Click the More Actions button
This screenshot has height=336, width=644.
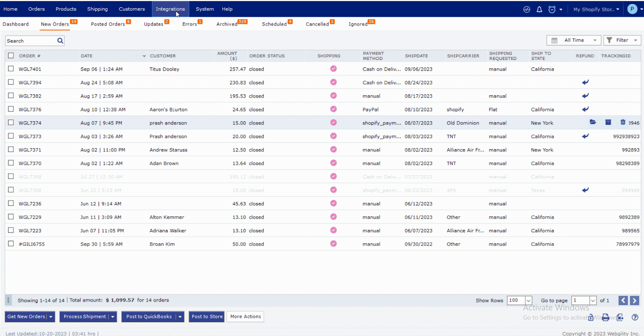246,317
